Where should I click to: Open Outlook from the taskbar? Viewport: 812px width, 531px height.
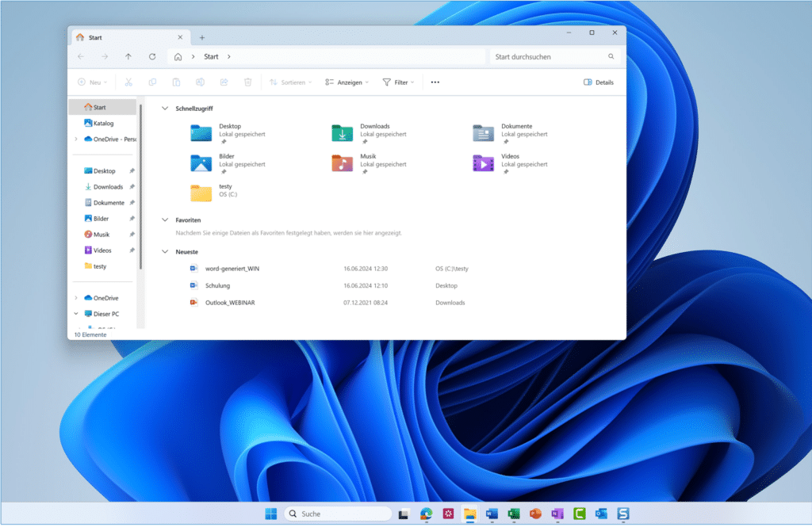pos(601,514)
